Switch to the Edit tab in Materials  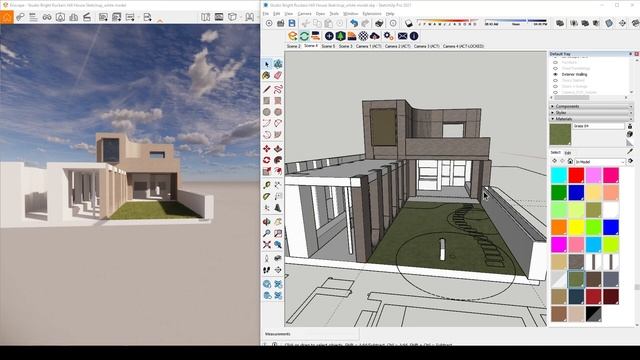coord(567,153)
